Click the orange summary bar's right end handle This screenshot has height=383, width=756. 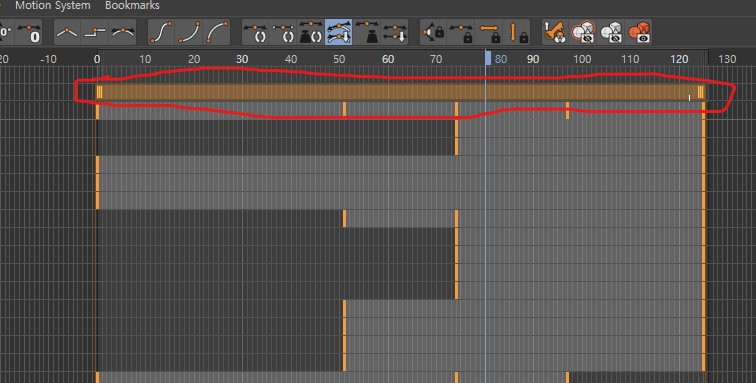(701, 92)
